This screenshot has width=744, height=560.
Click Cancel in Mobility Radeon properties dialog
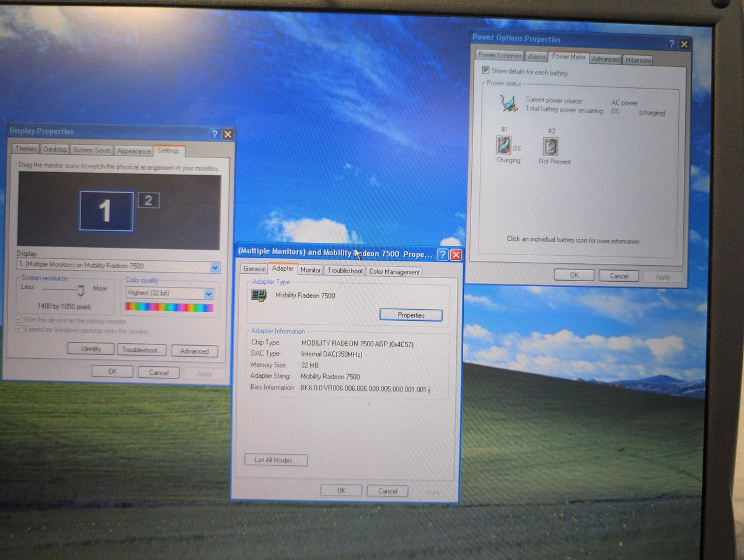[x=387, y=491]
